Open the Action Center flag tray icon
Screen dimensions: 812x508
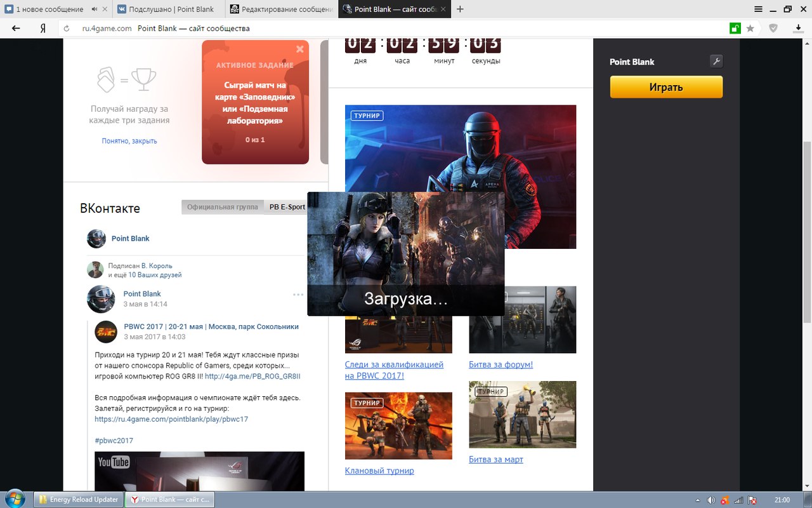752,500
